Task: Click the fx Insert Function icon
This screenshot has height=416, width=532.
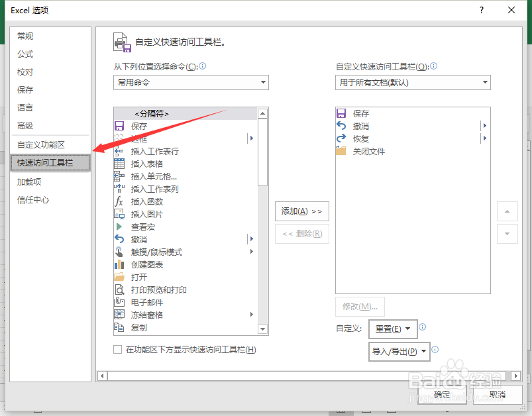Action: (119, 201)
